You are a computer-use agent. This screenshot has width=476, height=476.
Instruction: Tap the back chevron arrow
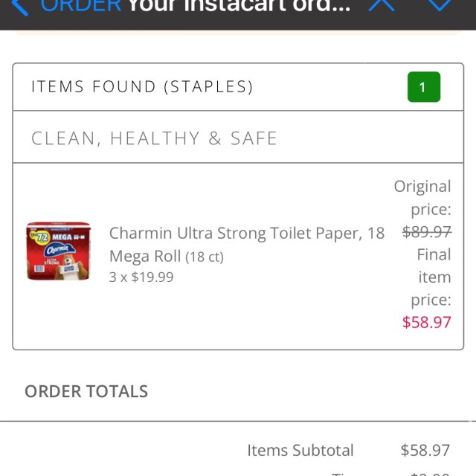pyautogui.click(x=19, y=6)
